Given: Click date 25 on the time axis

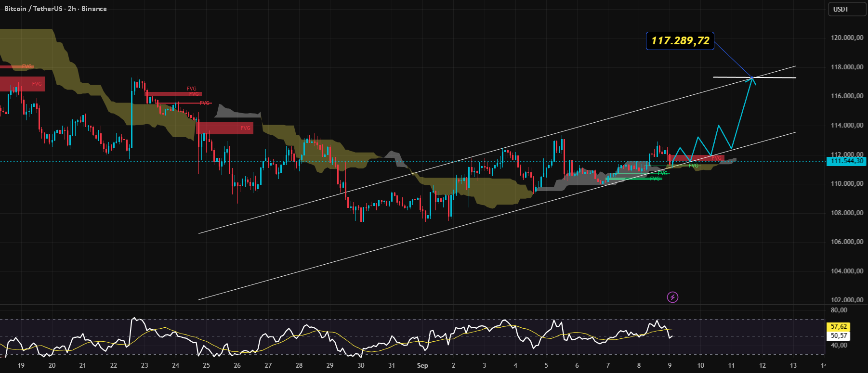Looking at the screenshot, I should (206, 365).
